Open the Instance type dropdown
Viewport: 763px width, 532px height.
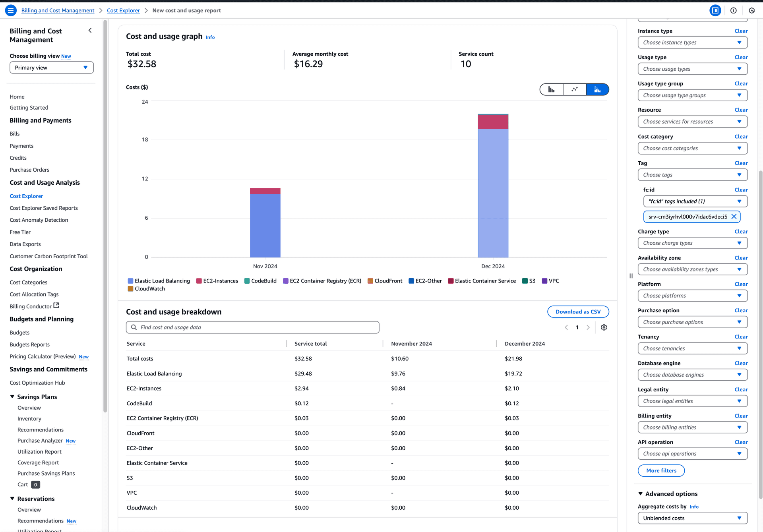(x=693, y=43)
